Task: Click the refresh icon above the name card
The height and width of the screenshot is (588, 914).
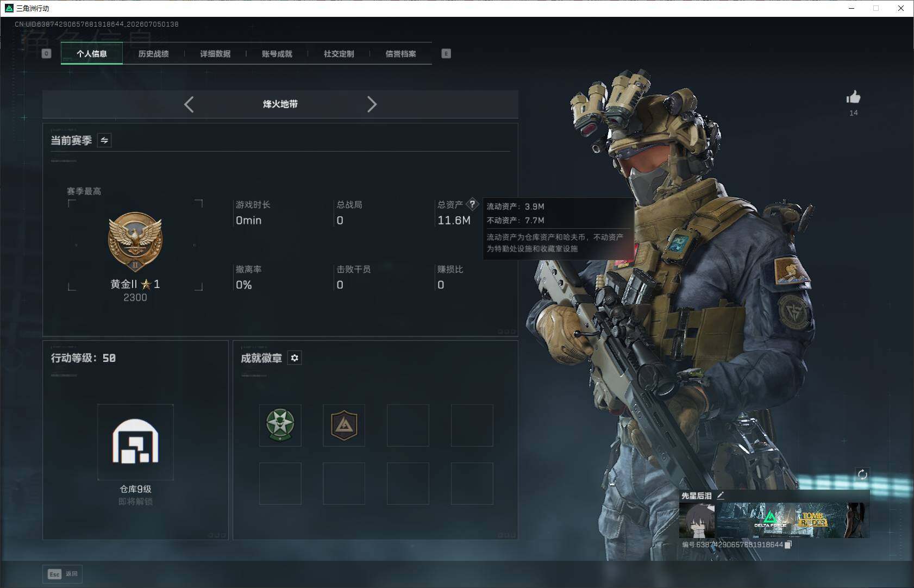Action: (x=862, y=474)
